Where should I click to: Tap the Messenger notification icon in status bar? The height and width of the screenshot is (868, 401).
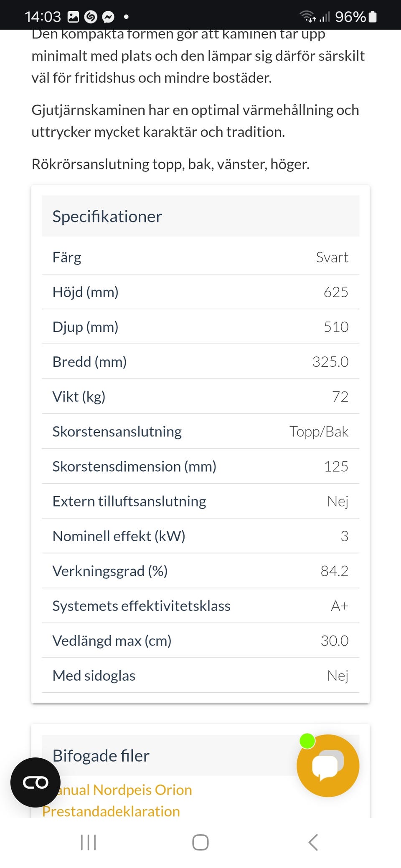click(108, 17)
